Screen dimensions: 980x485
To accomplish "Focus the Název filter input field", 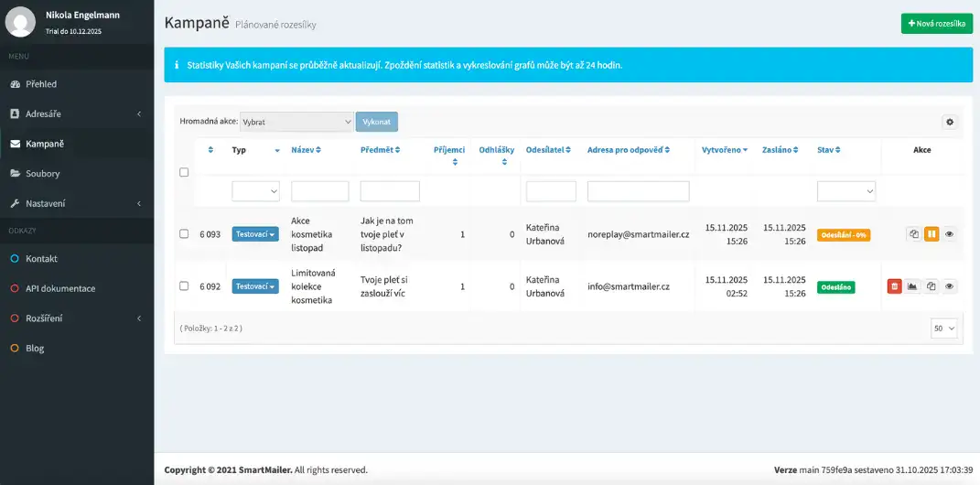I will (319, 190).
